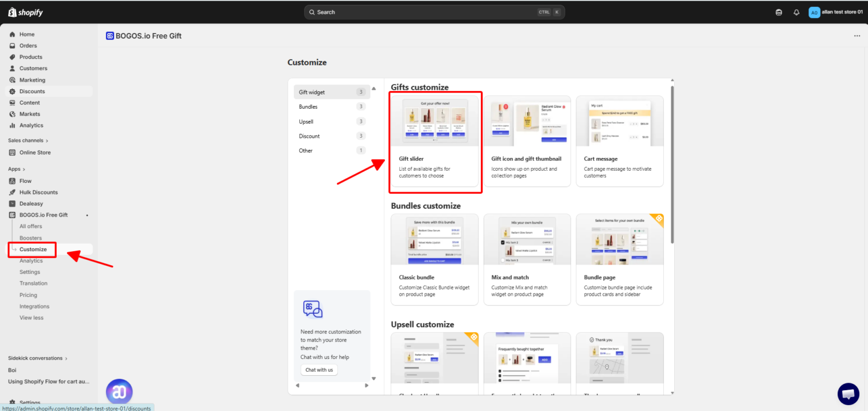Open the notifications bell

[796, 12]
